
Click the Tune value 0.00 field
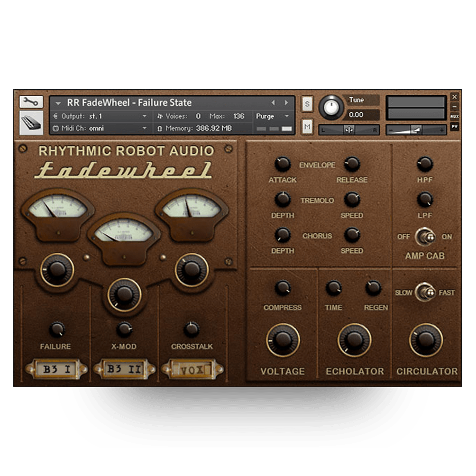362,115
